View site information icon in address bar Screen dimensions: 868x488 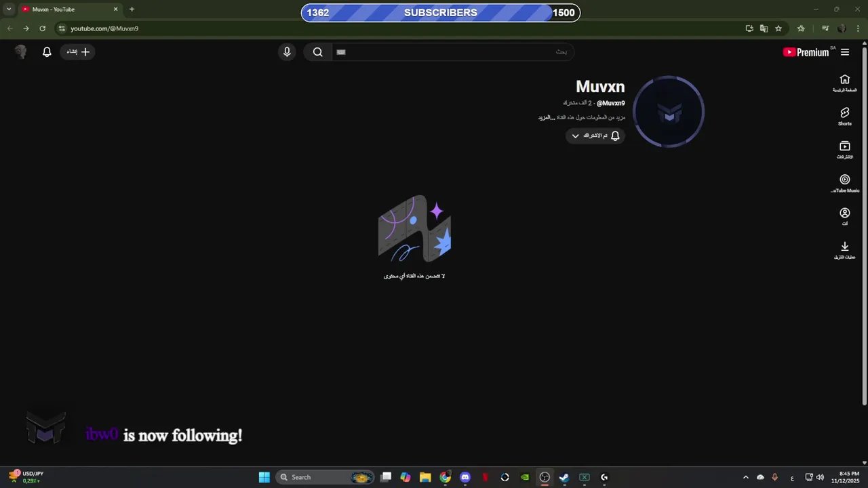tap(62, 28)
